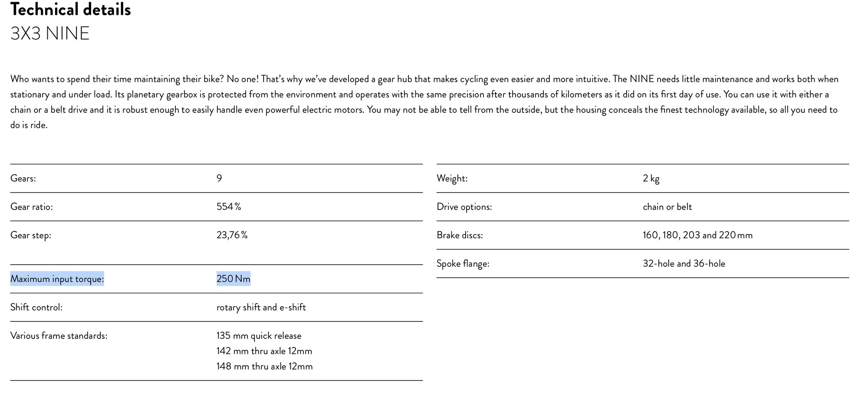This screenshot has width=868, height=393.
Task: Click the '23,76 %' gear step value
Action: coord(232,235)
